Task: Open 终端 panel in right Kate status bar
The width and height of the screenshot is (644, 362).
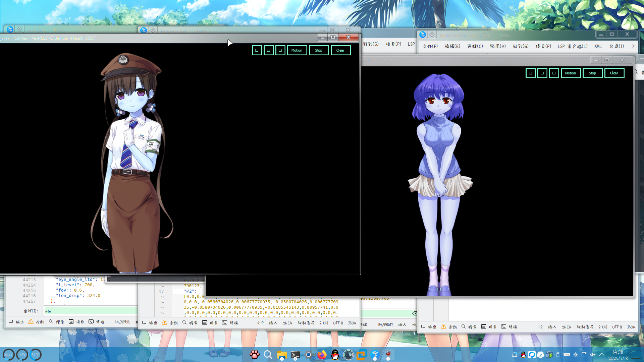Action: [x=509, y=327]
